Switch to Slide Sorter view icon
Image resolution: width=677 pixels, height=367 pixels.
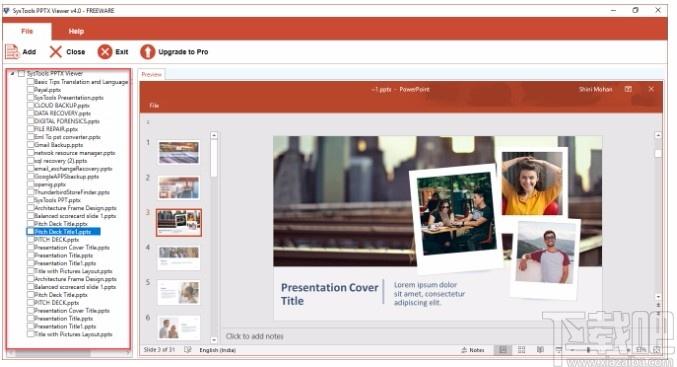(x=522, y=350)
